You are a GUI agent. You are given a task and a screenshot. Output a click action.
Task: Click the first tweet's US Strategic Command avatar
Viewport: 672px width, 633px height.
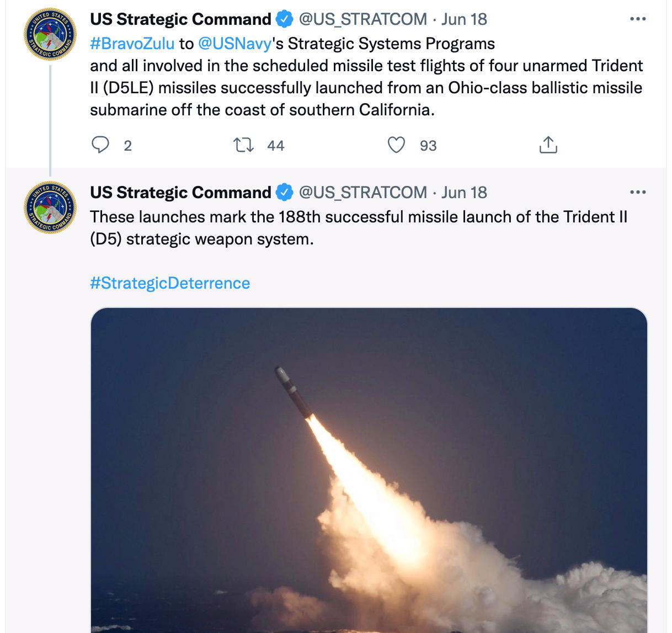(x=50, y=34)
